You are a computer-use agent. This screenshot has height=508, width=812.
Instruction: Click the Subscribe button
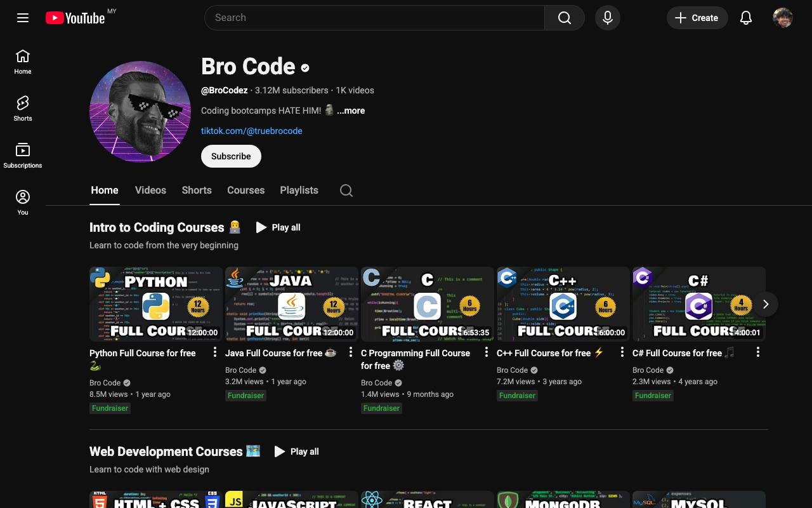point(231,156)
